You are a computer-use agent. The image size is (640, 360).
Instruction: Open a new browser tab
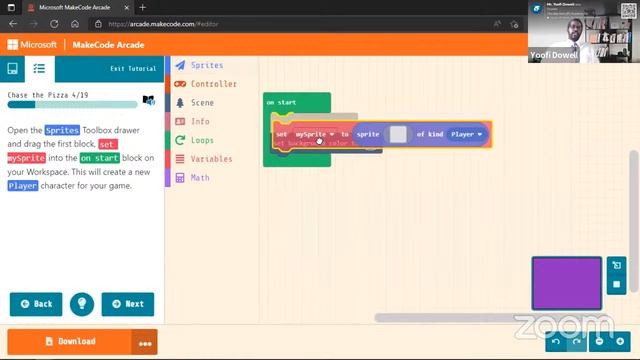click(142, 7)
